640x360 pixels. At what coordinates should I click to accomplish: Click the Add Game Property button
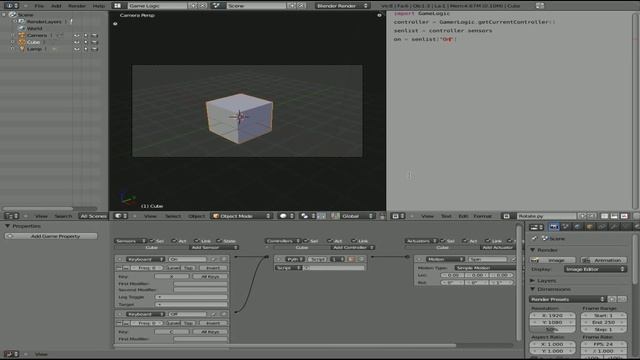[x=51, y=236]
